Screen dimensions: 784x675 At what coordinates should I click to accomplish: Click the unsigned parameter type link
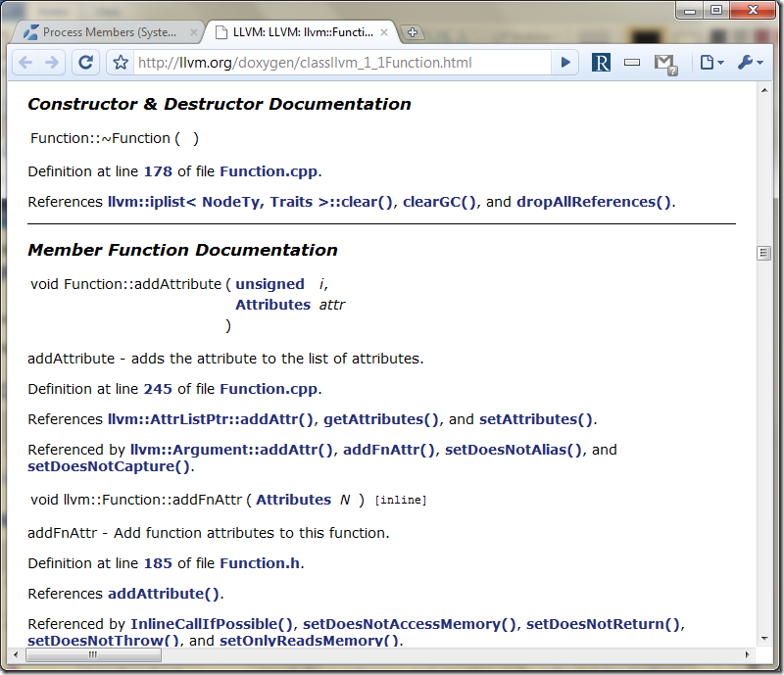coord(270,284)
